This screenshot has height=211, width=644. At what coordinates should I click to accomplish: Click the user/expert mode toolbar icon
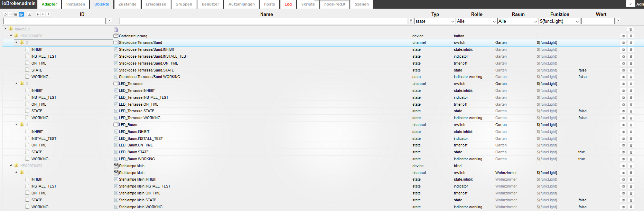pyautogui.click(x=29, y=14)
